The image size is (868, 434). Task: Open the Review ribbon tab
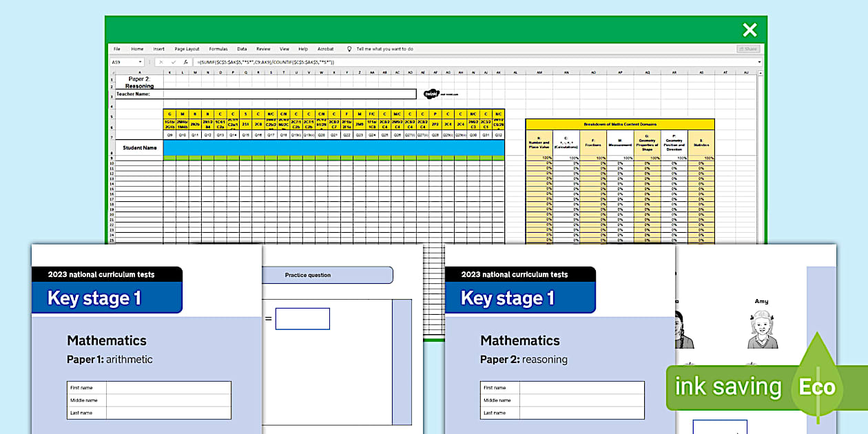[262, 49]
